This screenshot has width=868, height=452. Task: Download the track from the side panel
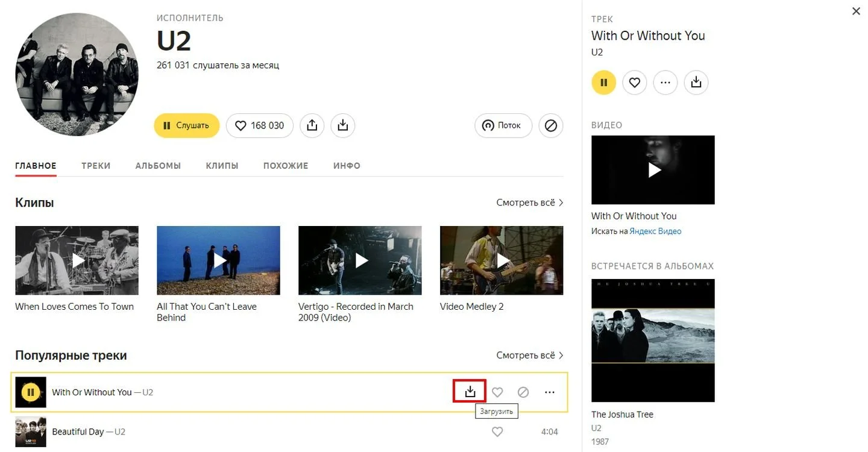click(696, 83)
